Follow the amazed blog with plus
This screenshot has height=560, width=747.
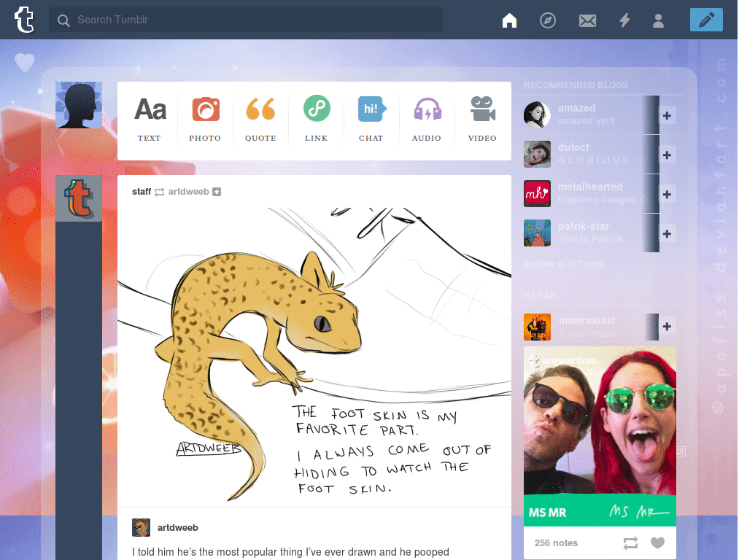coord(667,116)
